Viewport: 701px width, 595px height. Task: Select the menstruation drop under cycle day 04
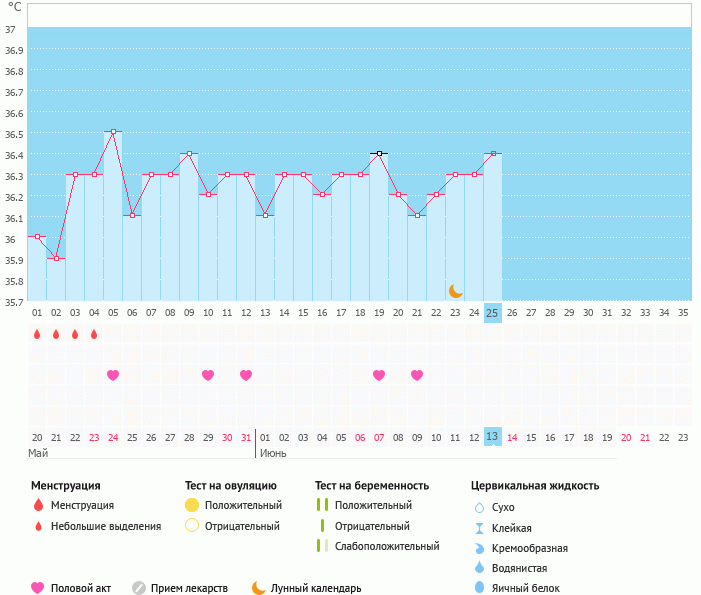[94, 335]
